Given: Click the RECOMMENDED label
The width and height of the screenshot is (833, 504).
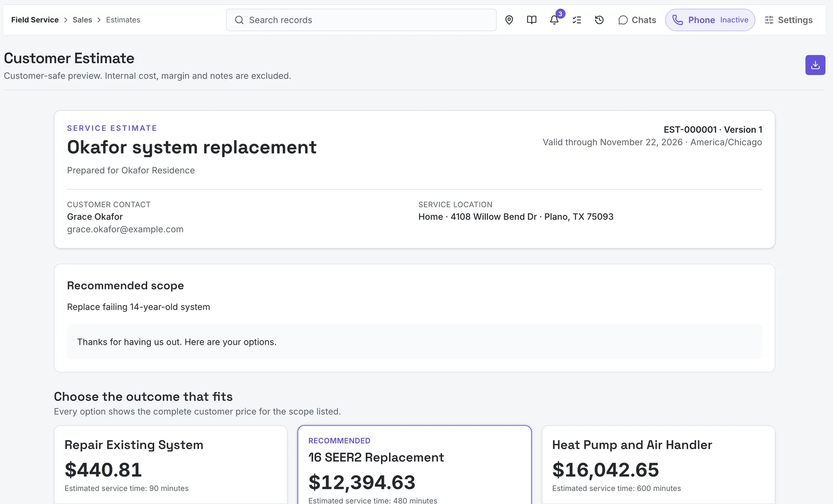Looking at the screenshot, I should coord(339,440).
